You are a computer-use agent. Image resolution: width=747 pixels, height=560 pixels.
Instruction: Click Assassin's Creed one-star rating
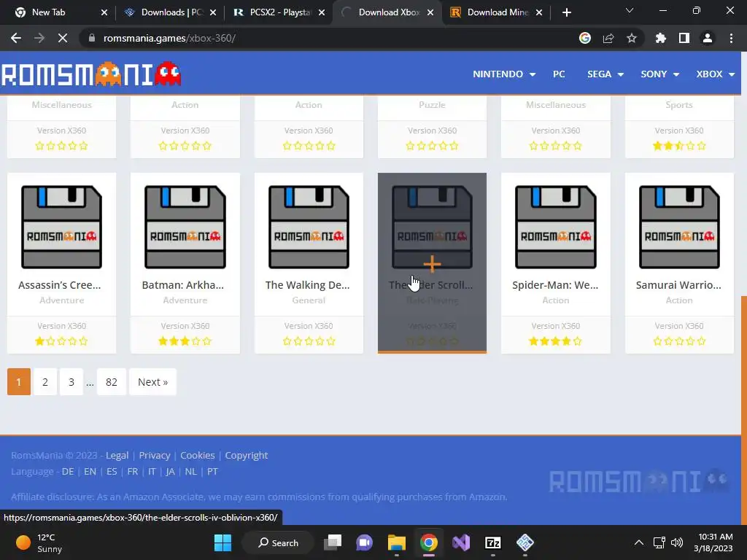point(61,341)
